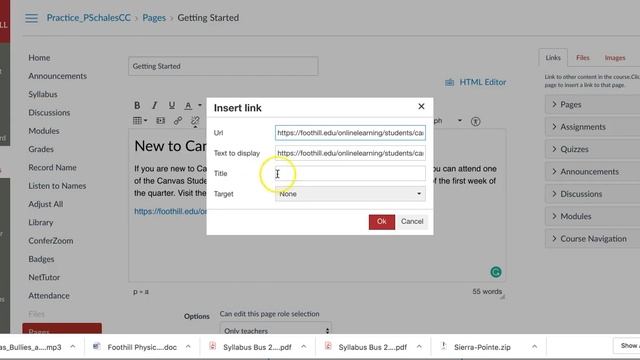Click the Text to display field
This screenshot has height=360, width=640.
(x=350, y=153)
